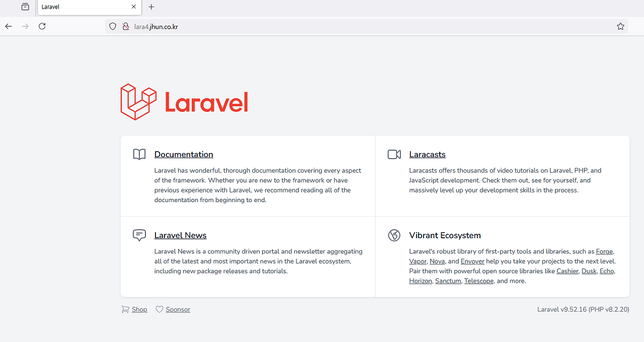Image resolution: width=644 pixels, height=342 pixels.
Task: Click the open book Documentation icon
Action: tap(139, 155)
